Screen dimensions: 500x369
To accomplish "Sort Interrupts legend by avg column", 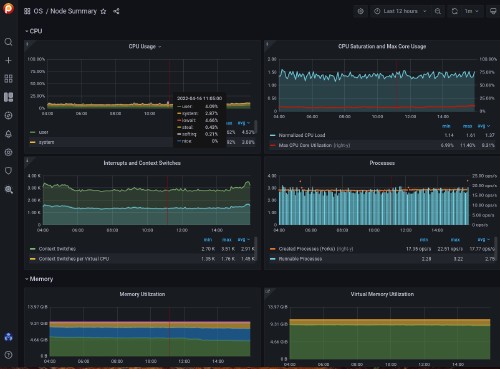I will click(x=244, y=240).
